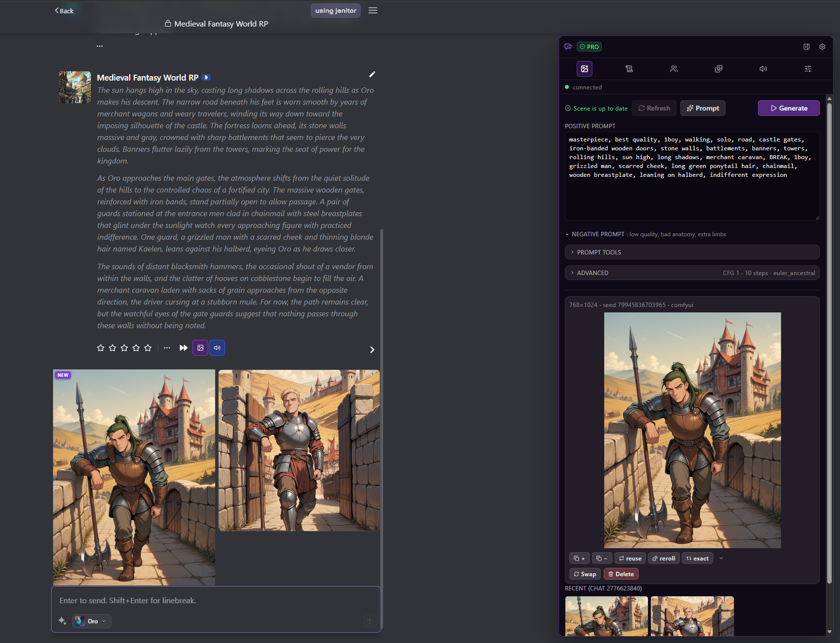Click the Medieval Fantasy World RP avatar
This screenshot has height=643, width=840.
tap(75, 87)
